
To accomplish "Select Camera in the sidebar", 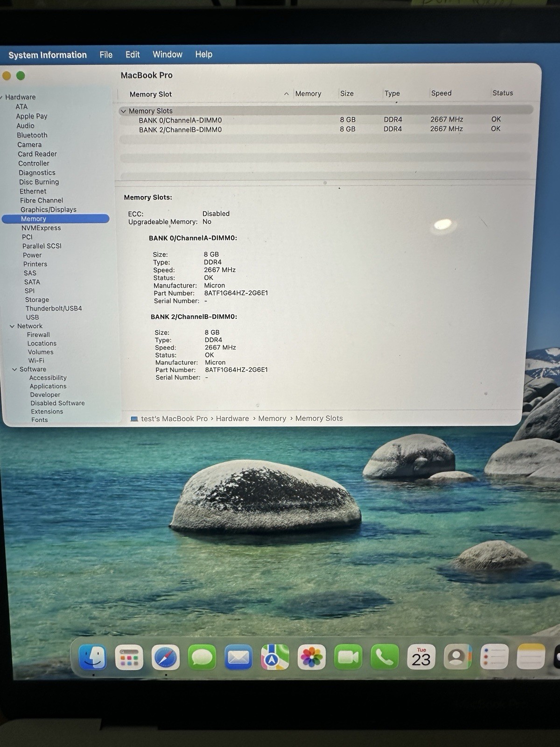I will (29, 145).
